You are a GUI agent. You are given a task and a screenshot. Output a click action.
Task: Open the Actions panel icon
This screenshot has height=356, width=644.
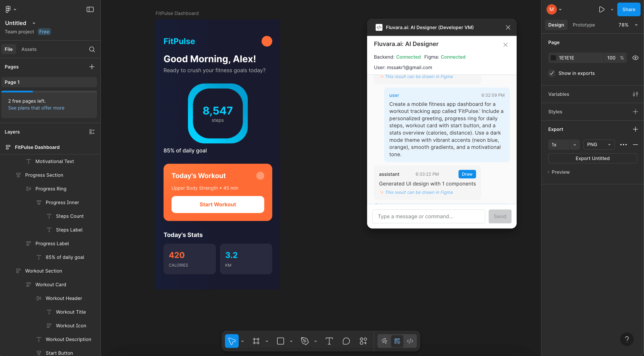click(363, 341)
